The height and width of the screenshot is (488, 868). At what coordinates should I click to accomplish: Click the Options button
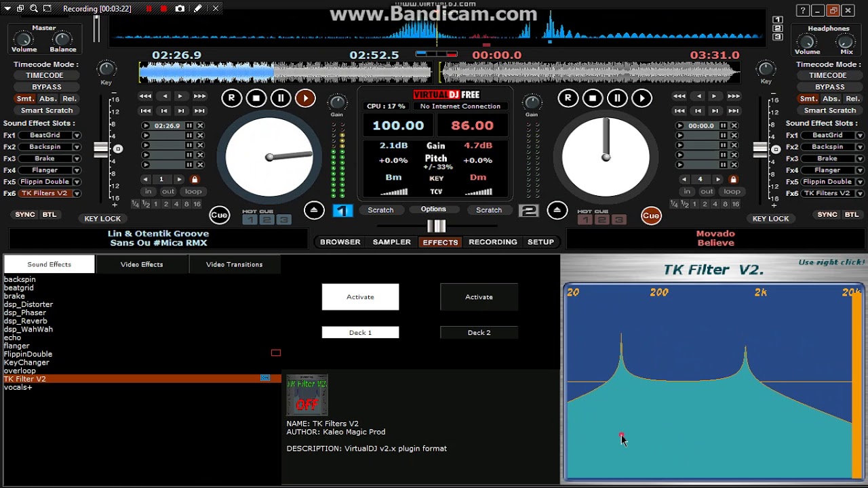click(x=433, y=209)
